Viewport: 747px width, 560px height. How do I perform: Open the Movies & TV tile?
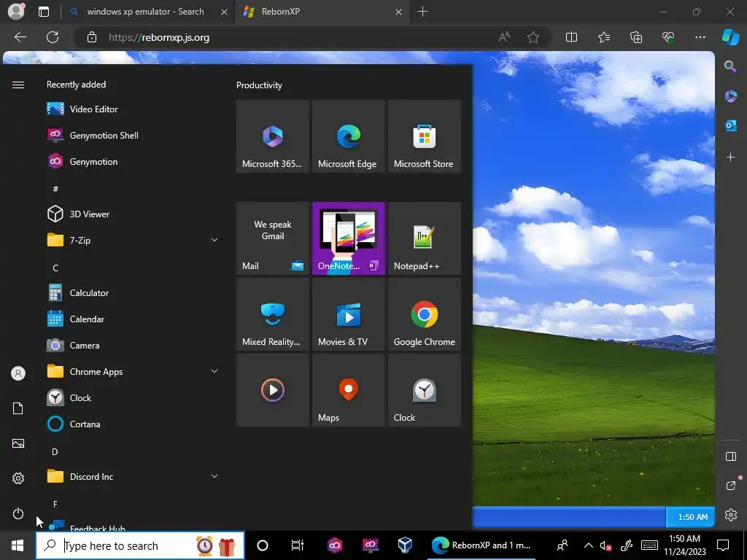pos(348,314)
